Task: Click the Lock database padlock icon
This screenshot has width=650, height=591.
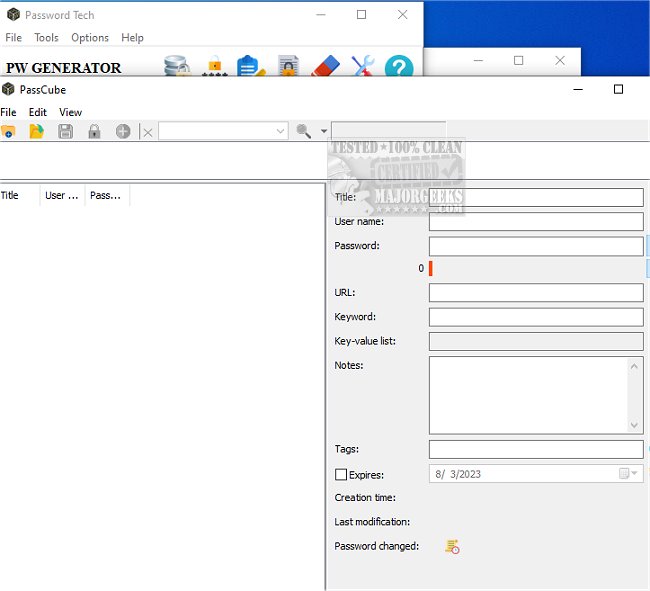Action: point(94,131)
